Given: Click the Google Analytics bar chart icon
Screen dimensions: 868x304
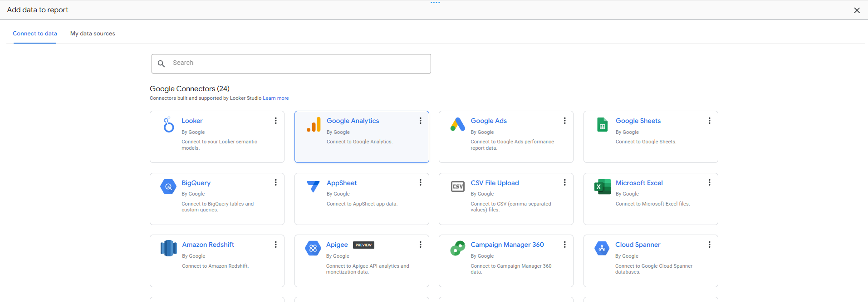Looking at the screenshot, I should point(314,124).
